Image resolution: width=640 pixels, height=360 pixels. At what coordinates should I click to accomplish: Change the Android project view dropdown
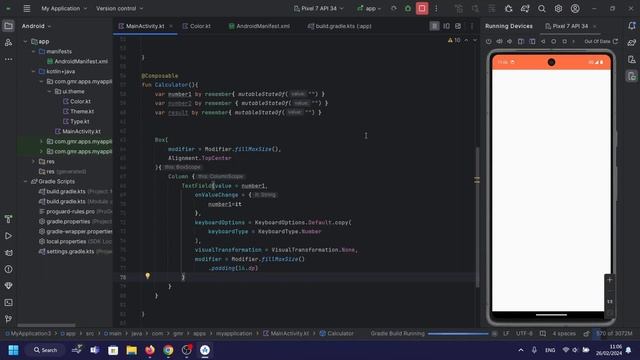pyautogui.click(x=36, y=26)
